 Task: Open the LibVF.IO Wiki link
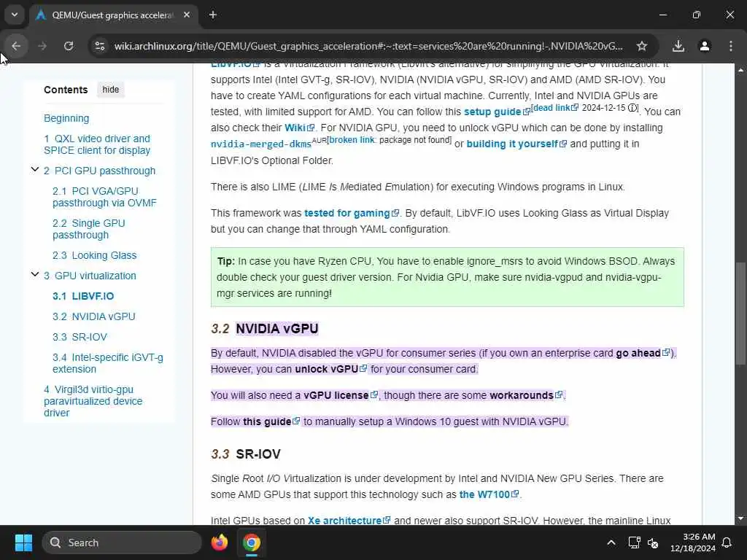point(300,128)
